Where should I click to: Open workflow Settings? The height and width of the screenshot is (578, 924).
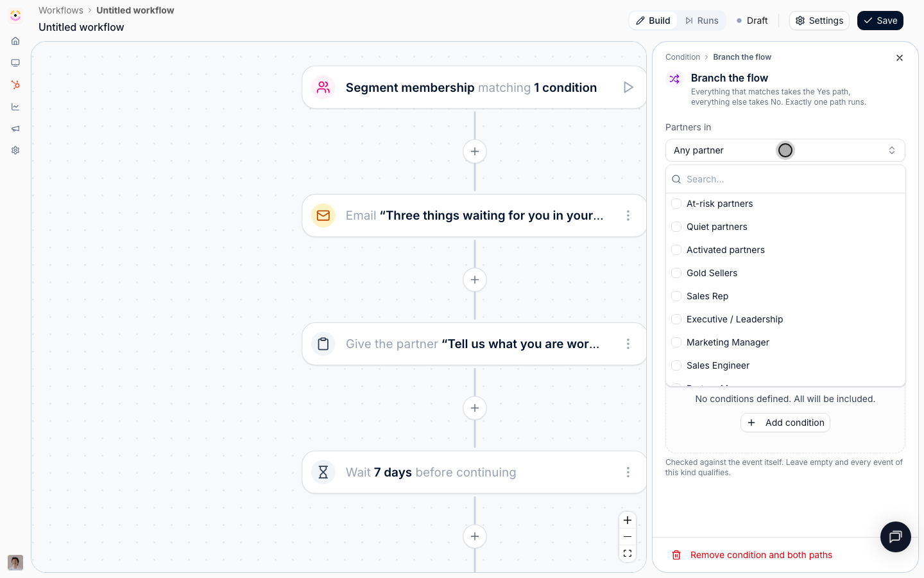(x=819, y=21)
